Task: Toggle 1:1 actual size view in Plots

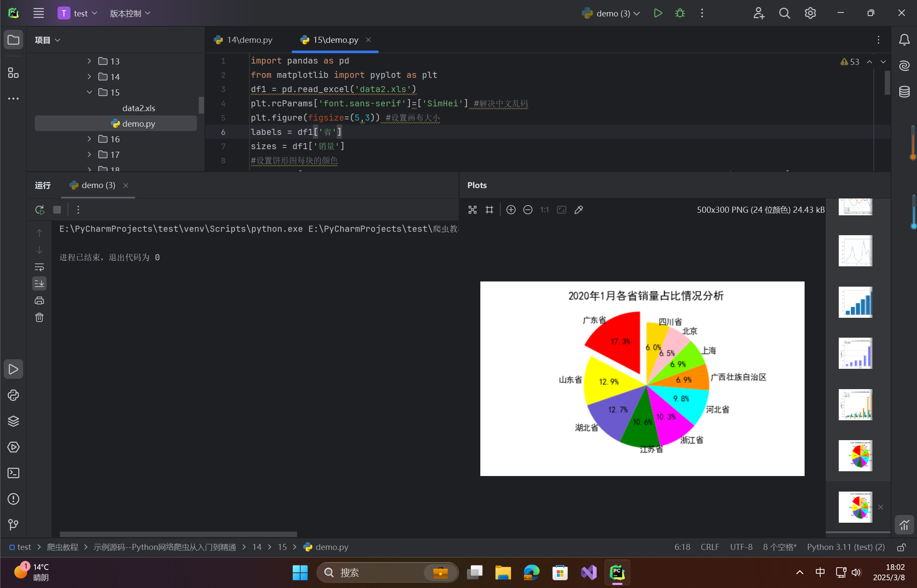Action: [x=544, y=210]
